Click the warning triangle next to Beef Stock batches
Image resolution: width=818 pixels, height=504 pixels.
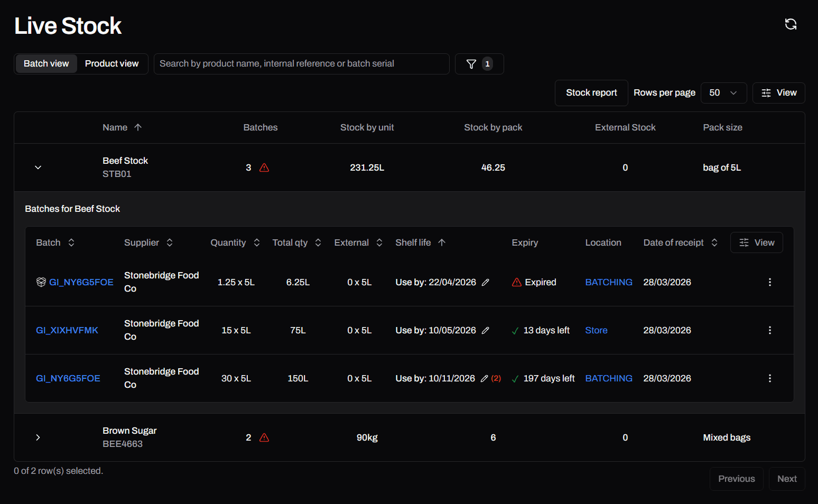(x=264, y=167)
